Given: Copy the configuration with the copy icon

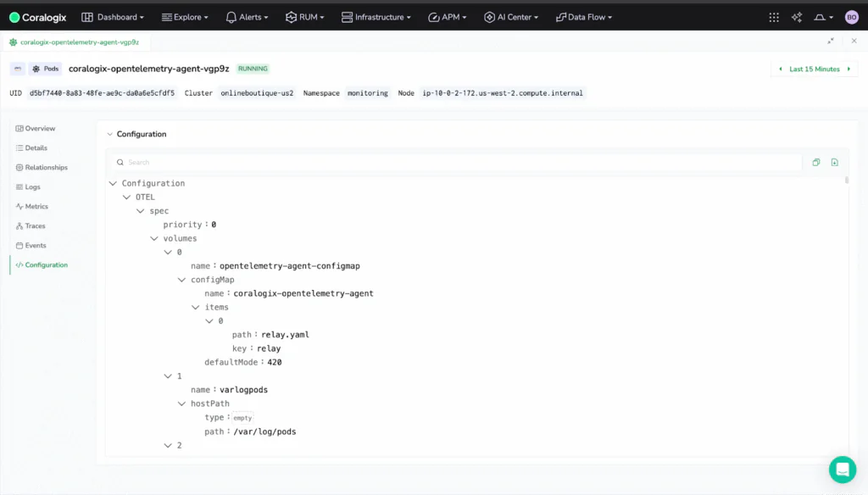Looking at the screenshot, I should [x=816, y=162].
